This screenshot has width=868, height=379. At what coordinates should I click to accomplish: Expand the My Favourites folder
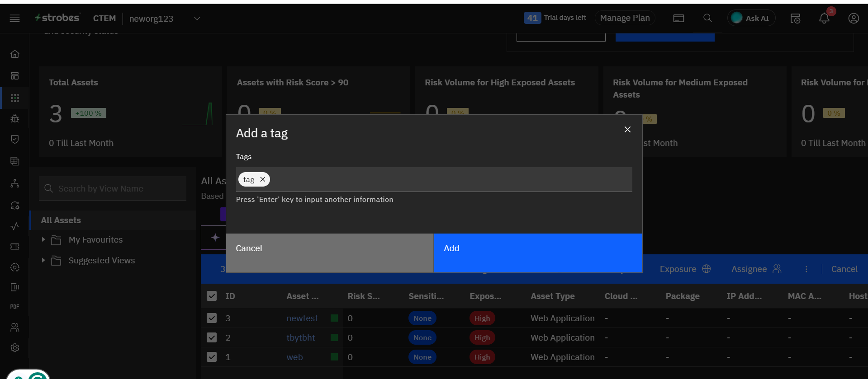click(43, 239)
